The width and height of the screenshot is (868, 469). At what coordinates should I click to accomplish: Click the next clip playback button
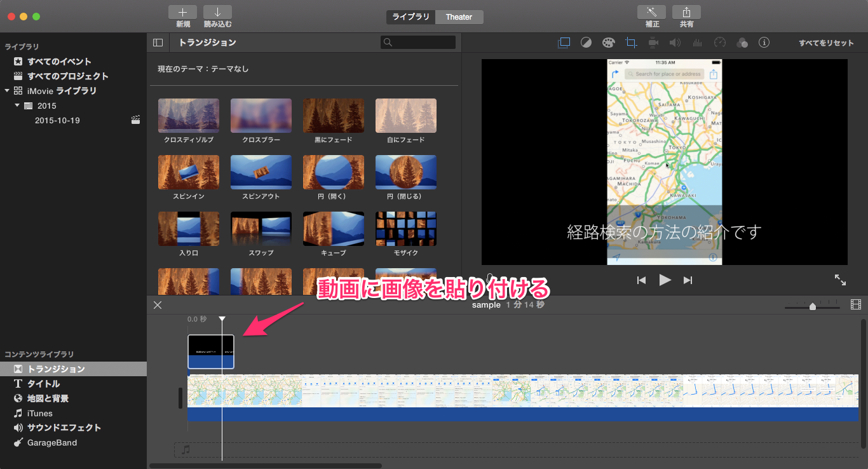pos(688,280)
